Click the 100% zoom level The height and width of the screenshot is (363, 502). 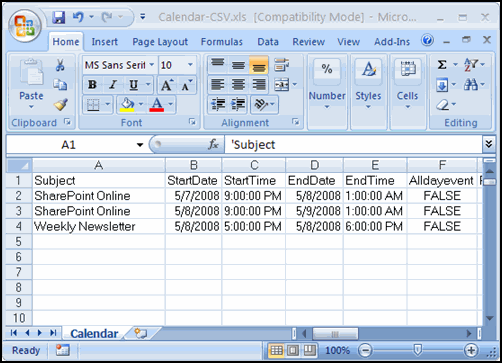point(337,351)
